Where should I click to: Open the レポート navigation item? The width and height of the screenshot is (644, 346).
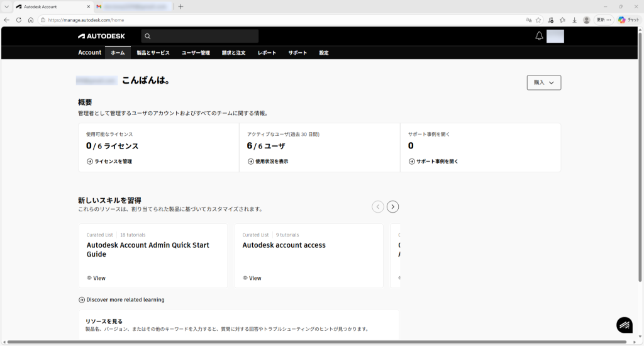(x=267, y=53)
